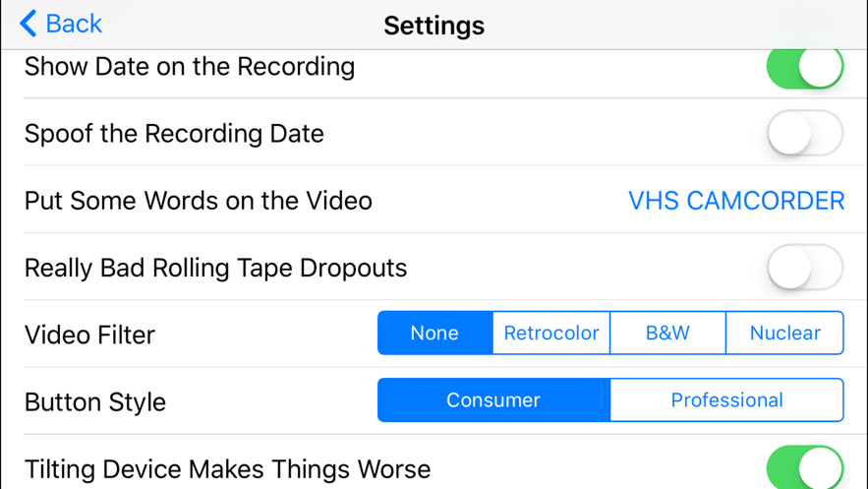
Task: Tap the Show Date on the Recording label
Action: coord(190,67)
